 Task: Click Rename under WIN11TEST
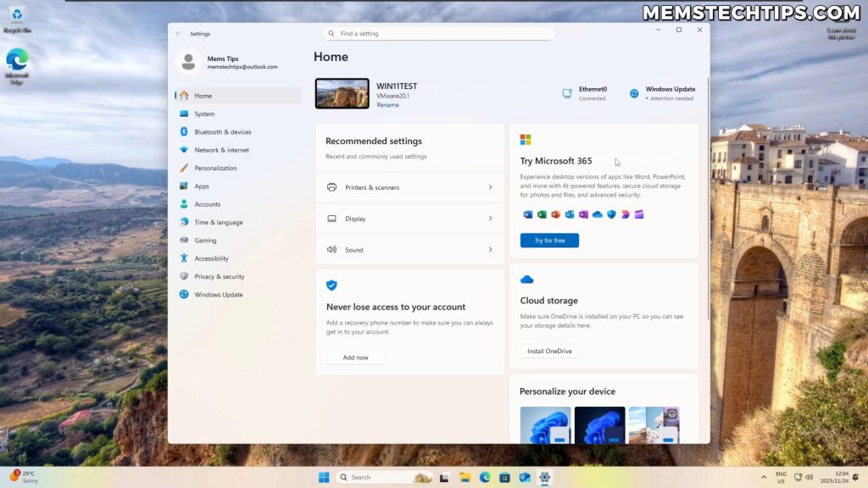[388, 104]
